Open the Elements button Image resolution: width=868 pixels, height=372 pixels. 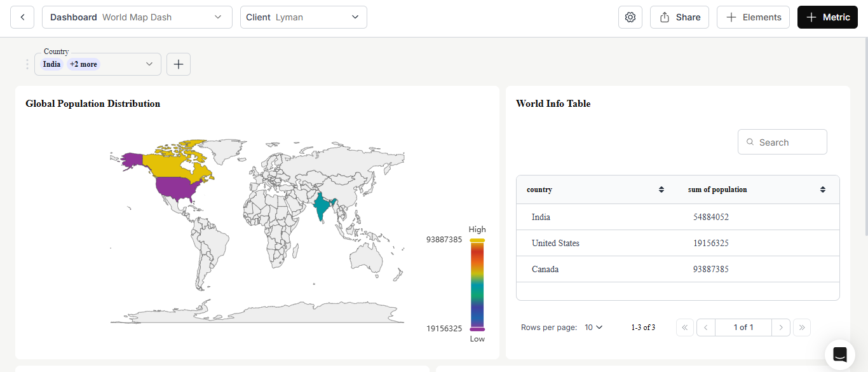753,17
